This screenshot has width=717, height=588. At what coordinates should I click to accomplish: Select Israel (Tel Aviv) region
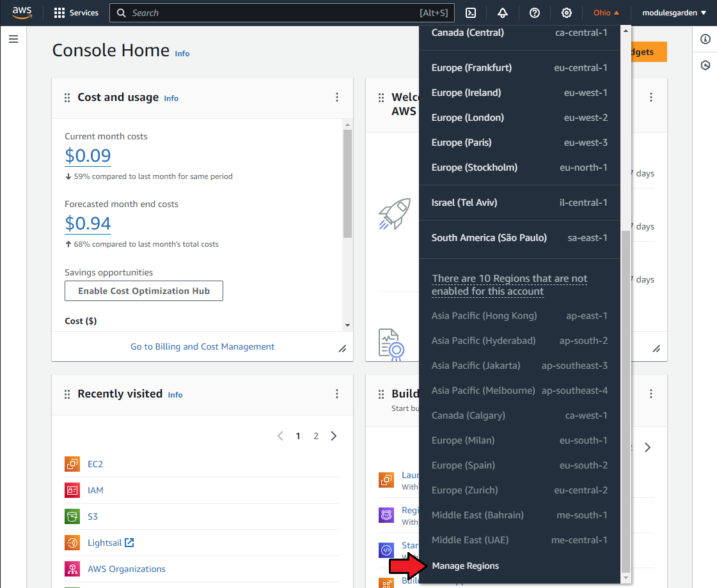pyautogui.click(x=519, y=203)
